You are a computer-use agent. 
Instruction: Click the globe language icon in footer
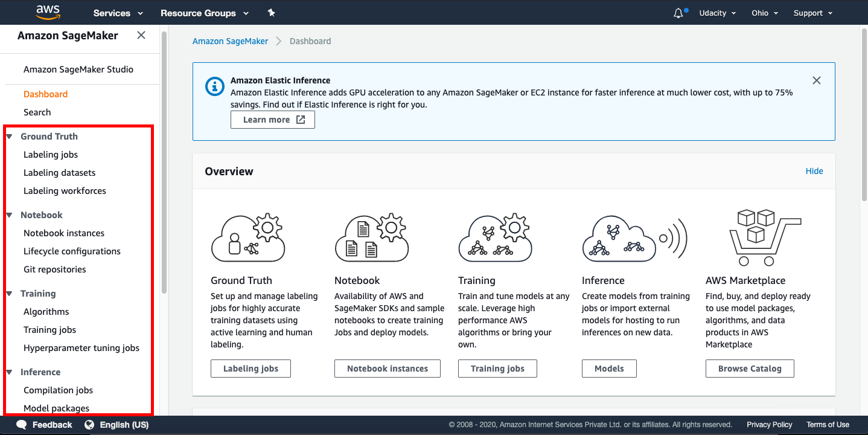click(x=89, y=425)
